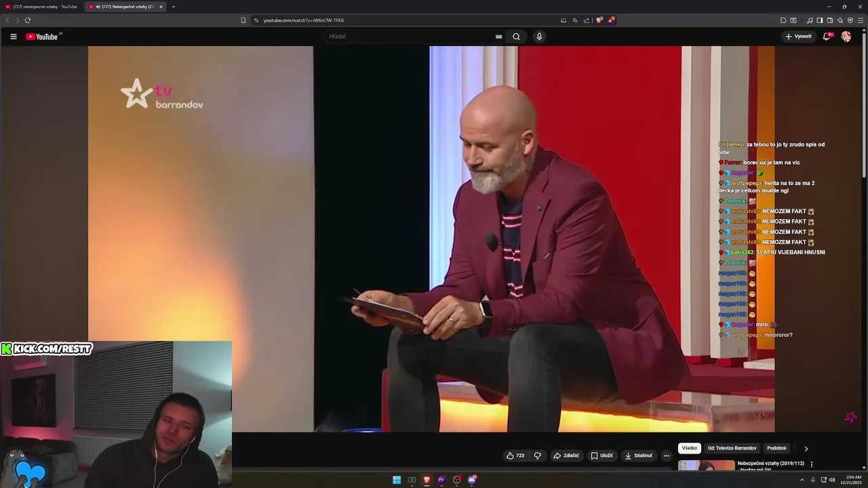Go back in browser history
868x488 pixels.
[7, 20]
